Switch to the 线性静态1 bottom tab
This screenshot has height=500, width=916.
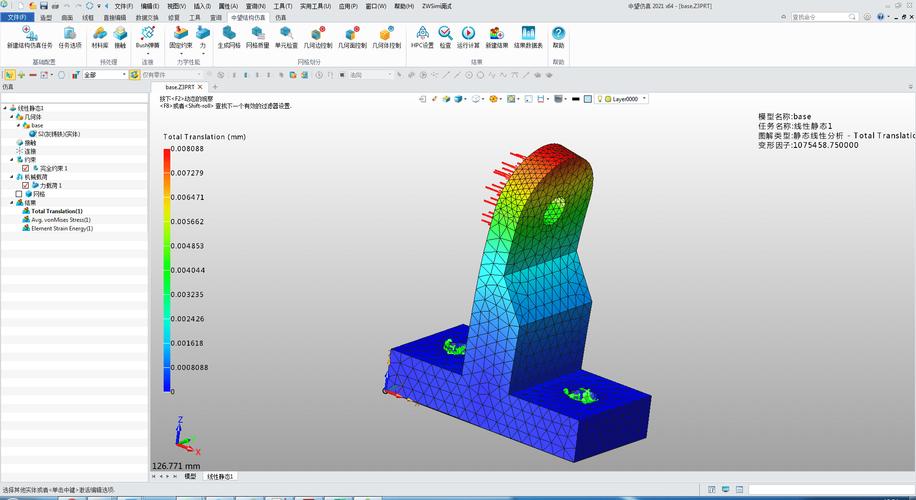coord(220,477)
